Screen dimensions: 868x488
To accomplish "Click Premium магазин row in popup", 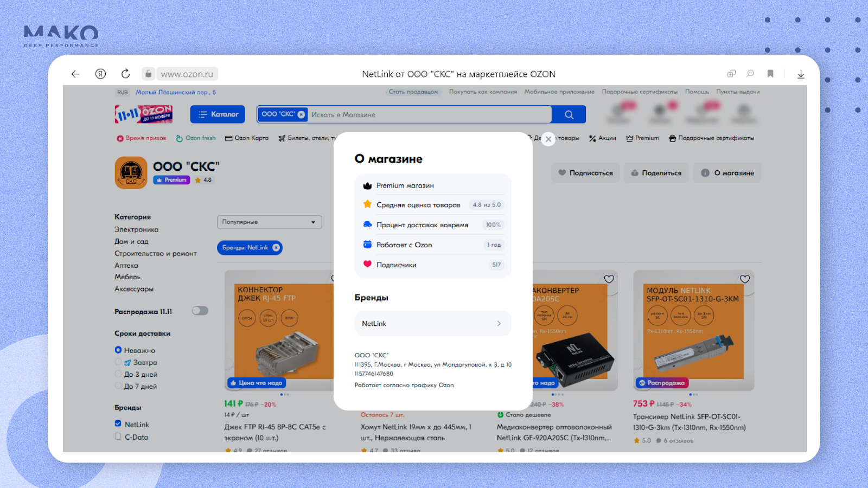I will 433,185.
